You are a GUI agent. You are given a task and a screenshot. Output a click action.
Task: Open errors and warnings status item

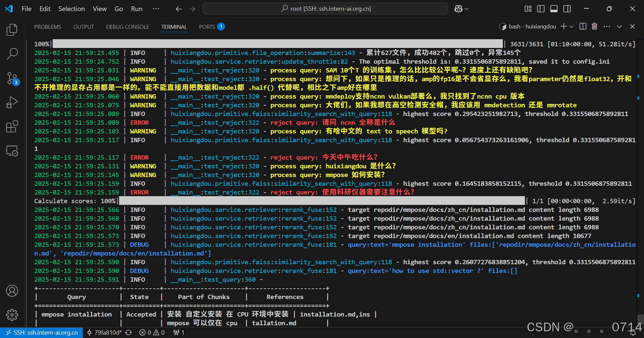pyautogui.click(x=152, y=333)
